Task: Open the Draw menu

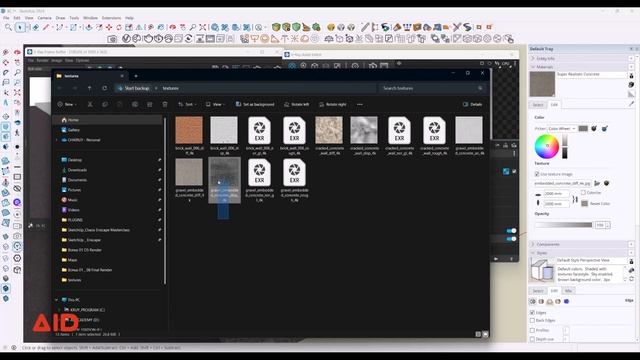Action: (60, 18)
